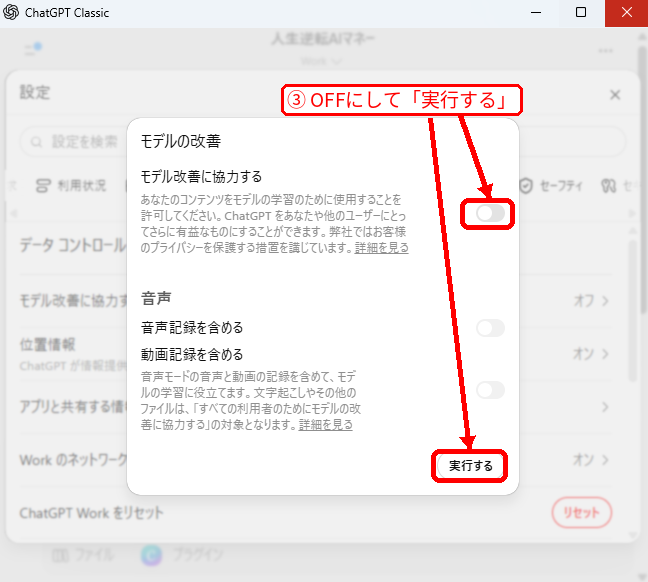Expand the アプリと共有する情報 row chevron
The height and width of the screenshot is (582, 648).
pyautogui.click(x=605, y=407)
